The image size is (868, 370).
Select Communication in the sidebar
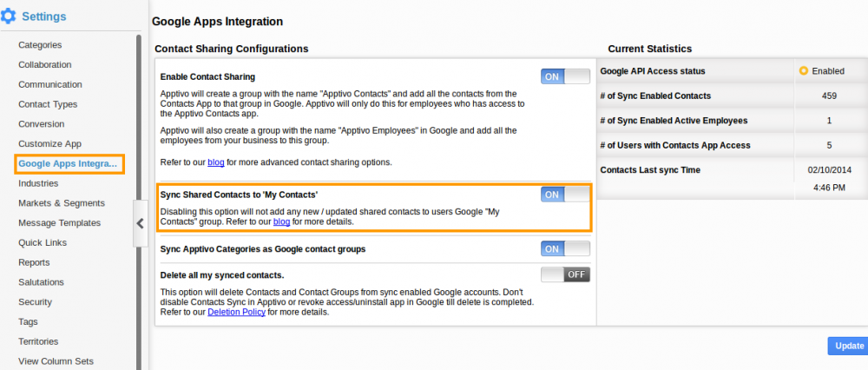tap(49, 85)
